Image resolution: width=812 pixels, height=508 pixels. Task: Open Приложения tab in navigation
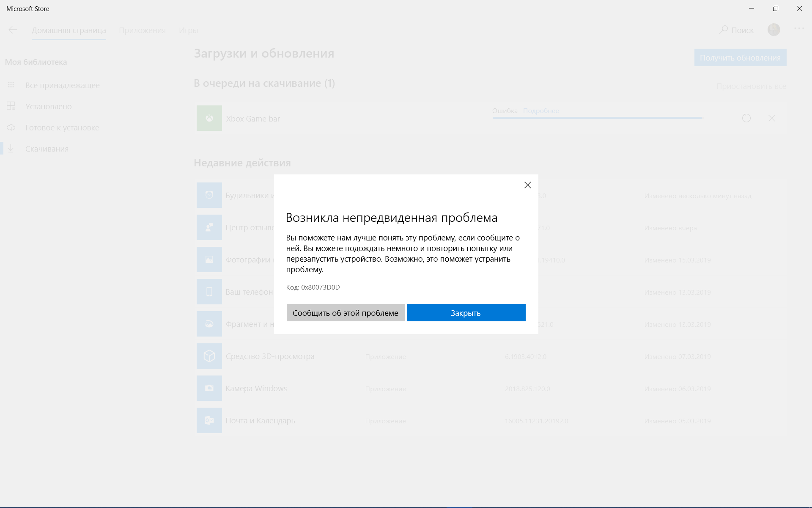click(x=142, y=30)
